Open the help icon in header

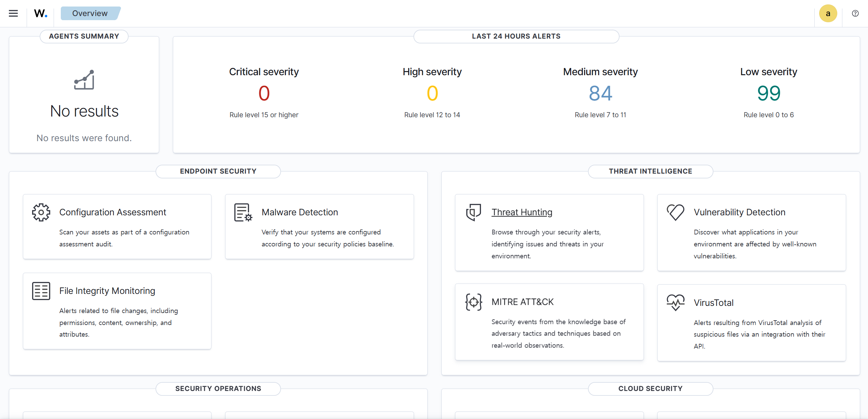[855, 13]
